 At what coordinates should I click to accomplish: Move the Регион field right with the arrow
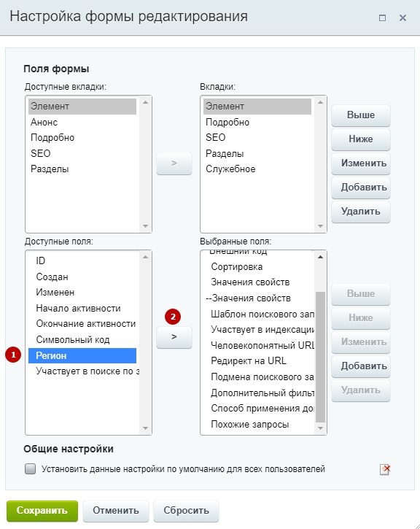[174, 337]
